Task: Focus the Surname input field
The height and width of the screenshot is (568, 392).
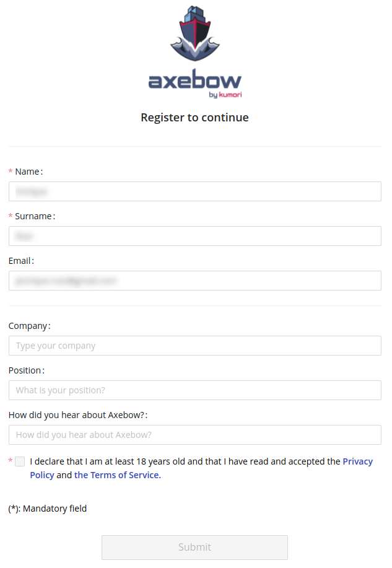Action: point(195,236)
